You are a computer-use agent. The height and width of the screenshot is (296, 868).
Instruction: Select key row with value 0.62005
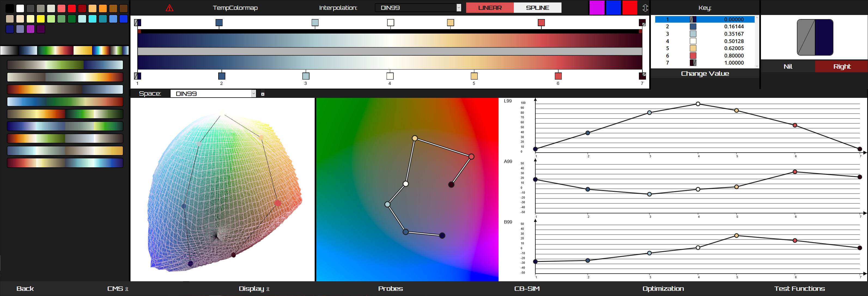[705, 48]
